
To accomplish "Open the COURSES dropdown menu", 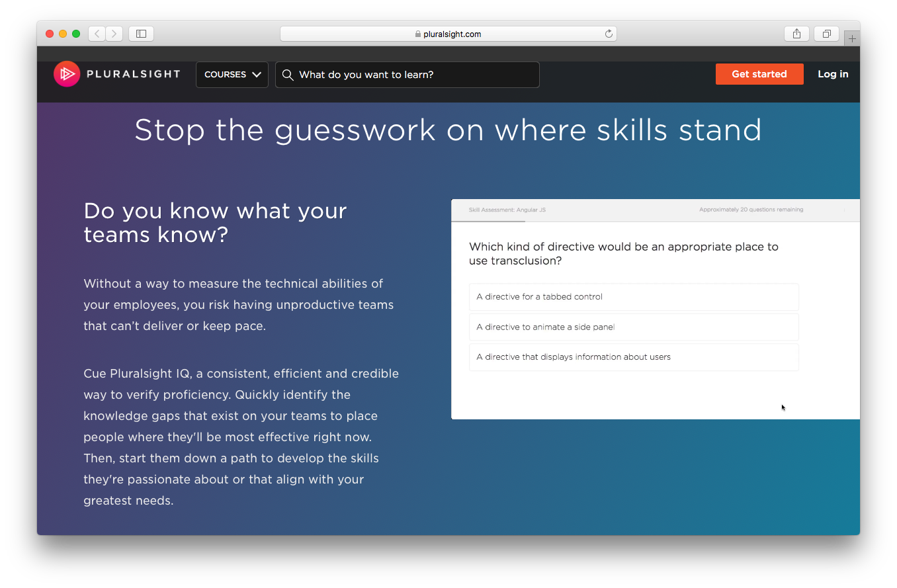I will coord(232,75).
